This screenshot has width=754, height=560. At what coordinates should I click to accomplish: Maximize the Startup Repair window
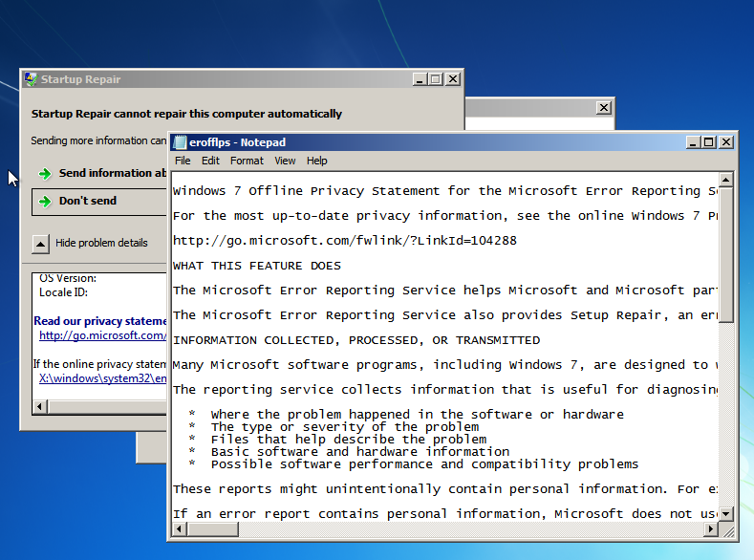point(435,79)
